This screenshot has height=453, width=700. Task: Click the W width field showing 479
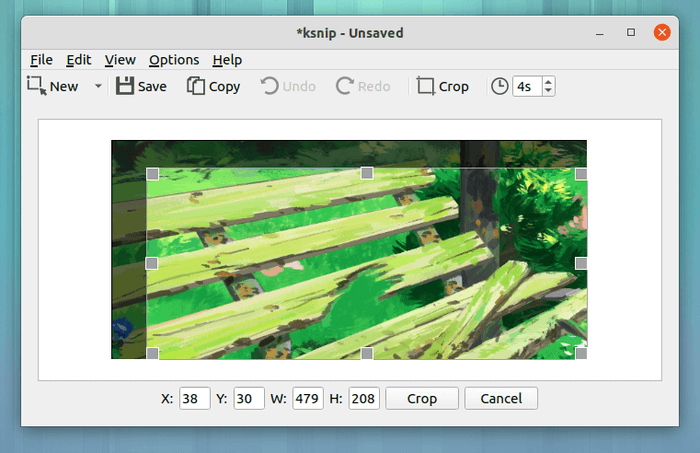[308, 398]
